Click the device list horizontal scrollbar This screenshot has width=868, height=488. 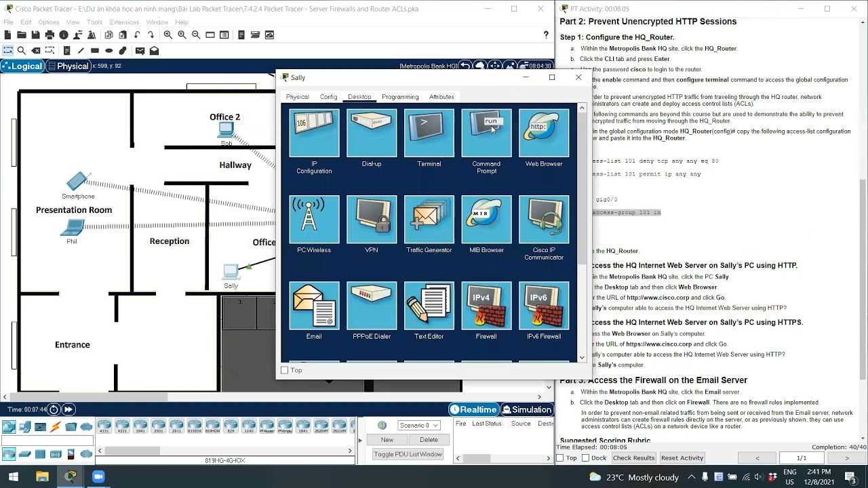[x=132, y=451]
